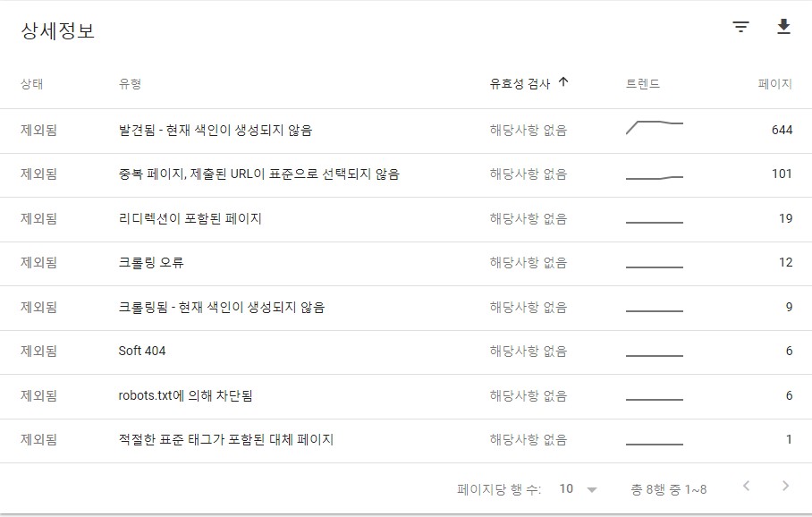812x517 pixels.
Task: Sort by 유효성 검사 column header
Action: 520,83
